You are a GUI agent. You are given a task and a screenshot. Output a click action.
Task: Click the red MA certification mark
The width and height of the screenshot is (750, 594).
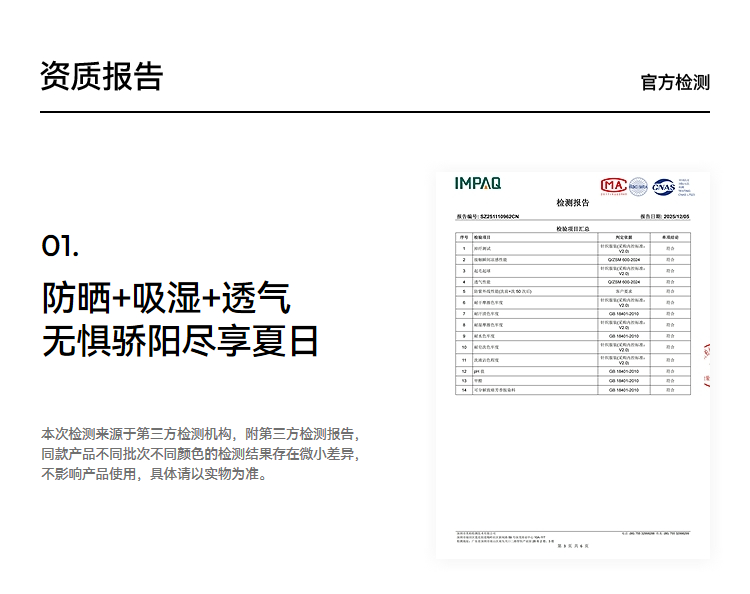pyautogui.click(x=612, y=186)
